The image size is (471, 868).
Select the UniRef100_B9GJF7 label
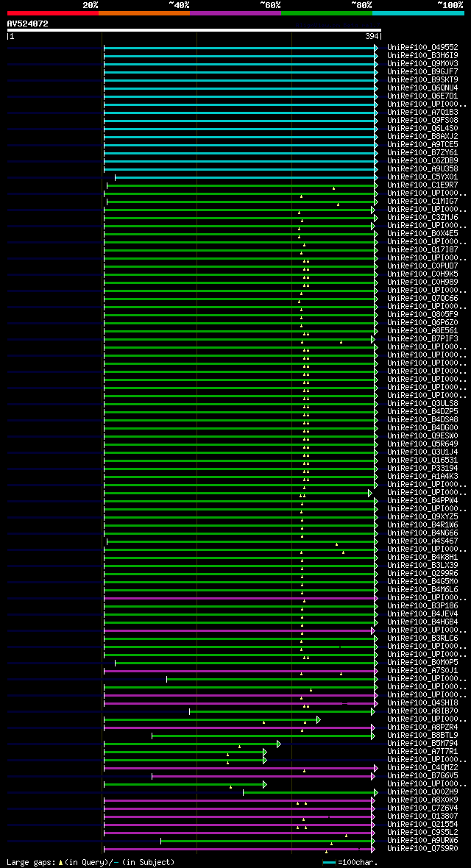click(x=422, y=71)
